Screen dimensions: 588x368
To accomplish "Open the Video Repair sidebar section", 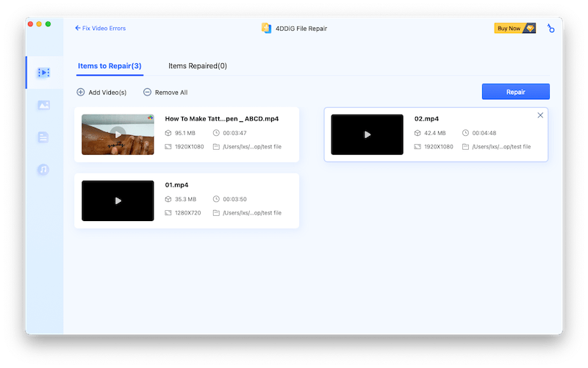I will [x=43, y=72].
